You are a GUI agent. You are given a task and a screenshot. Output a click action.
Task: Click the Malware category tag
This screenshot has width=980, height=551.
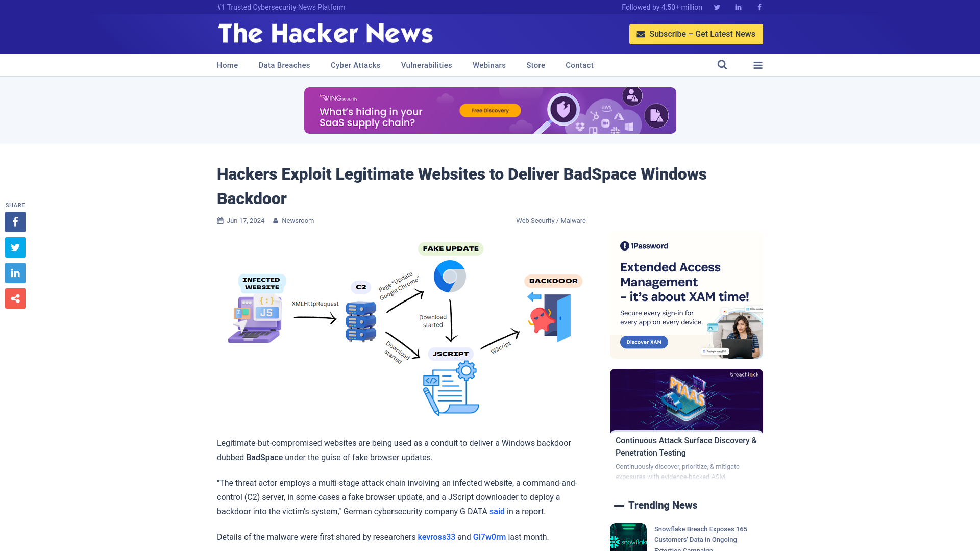(573, 221)
